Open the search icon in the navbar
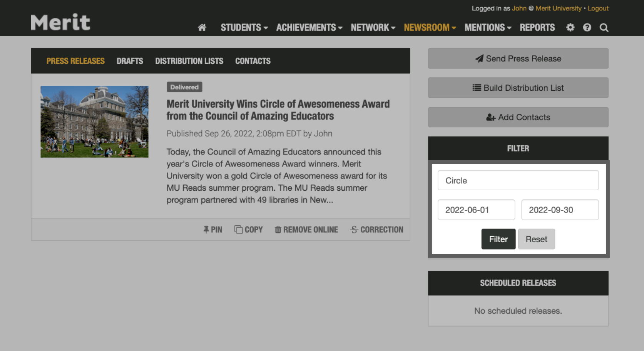Viewport: 644px width, 351px height. click(604, 27)
